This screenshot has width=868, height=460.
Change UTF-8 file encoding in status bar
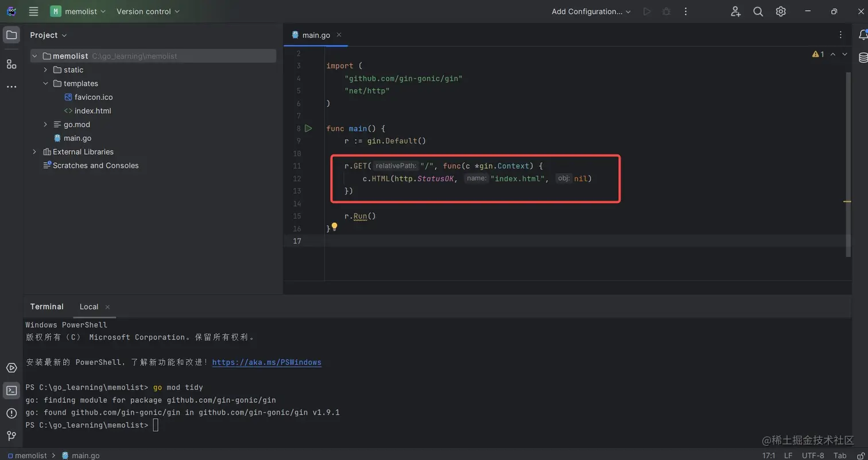point(813,455)
